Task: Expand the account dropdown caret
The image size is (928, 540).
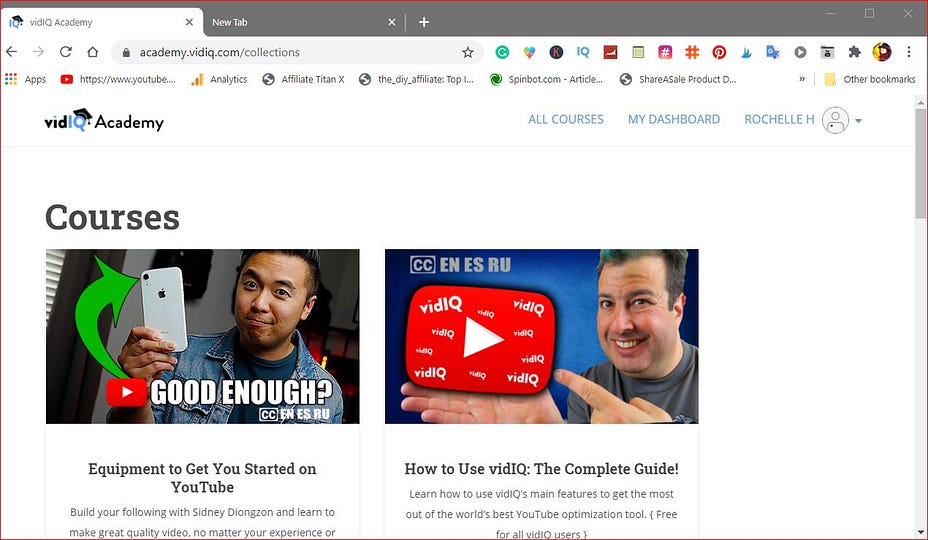Action: pos(859,121)
